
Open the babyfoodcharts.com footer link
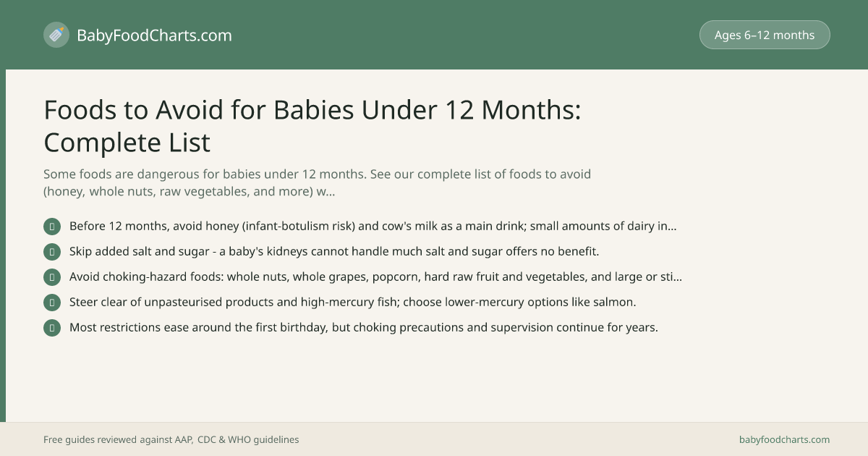pos(785,439)
